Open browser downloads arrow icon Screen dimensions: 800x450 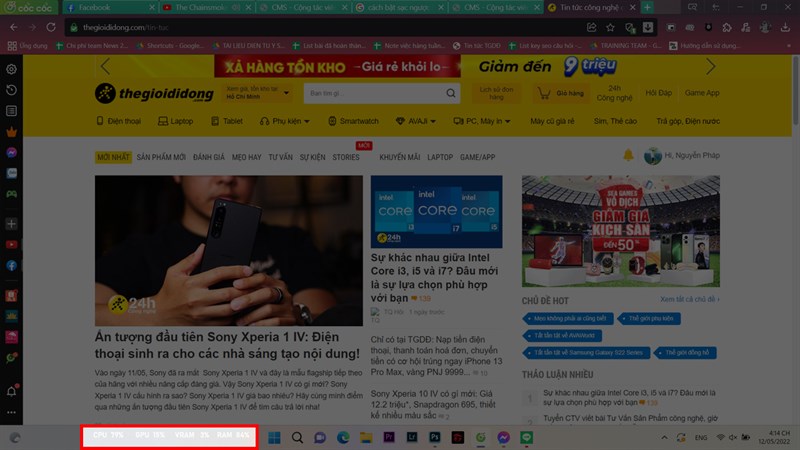(x=785, y=28)
